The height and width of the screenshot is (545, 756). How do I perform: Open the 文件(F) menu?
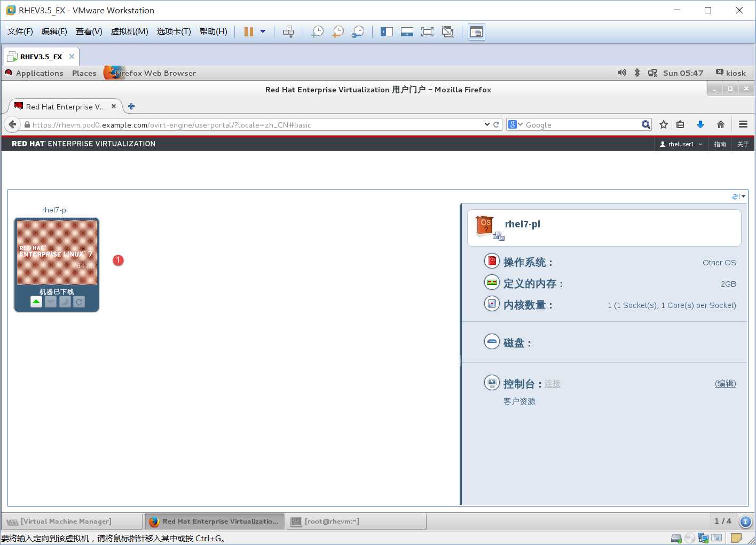20,31
